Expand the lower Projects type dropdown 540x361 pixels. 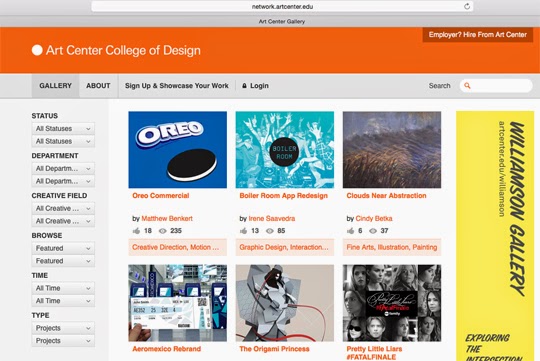tap(63, 341)
